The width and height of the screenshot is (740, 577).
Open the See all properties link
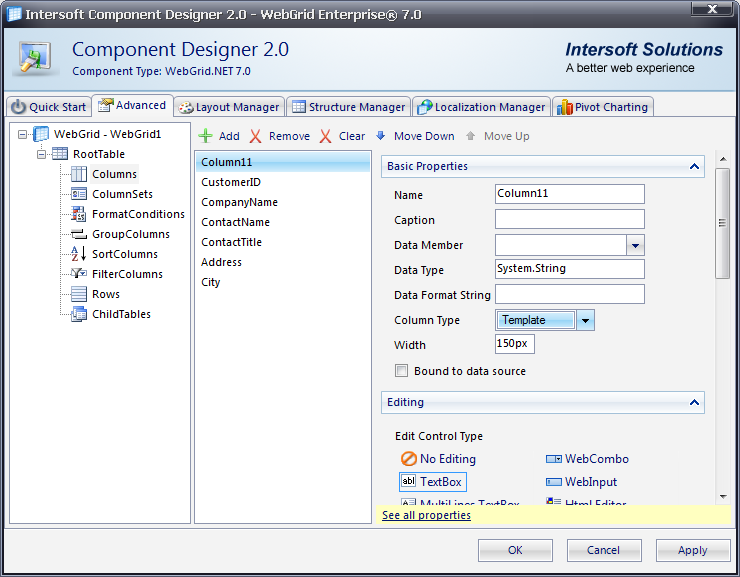(x=426, y=515)
